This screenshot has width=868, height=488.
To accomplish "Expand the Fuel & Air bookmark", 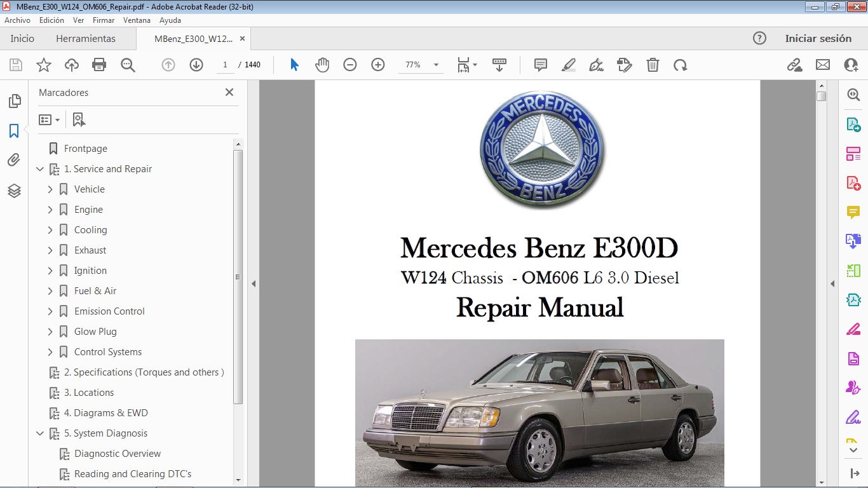I will coord(50,291).
